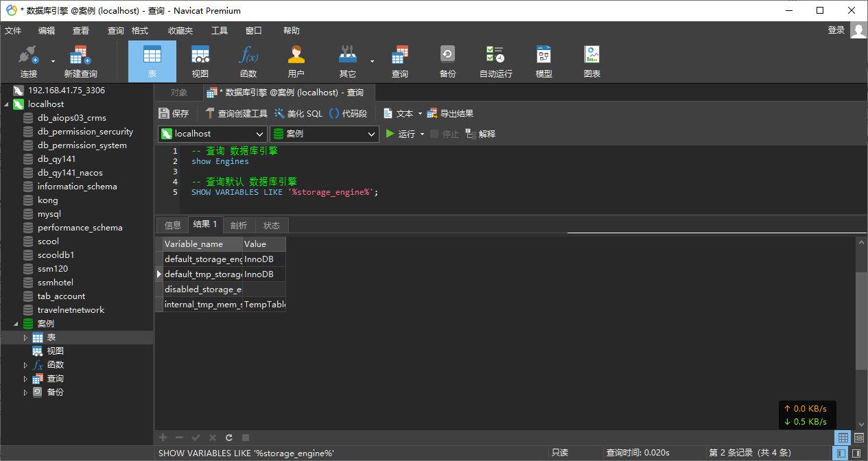Click the 运行 run button
This screenshot has width=868, height=461.
[401, 134]
